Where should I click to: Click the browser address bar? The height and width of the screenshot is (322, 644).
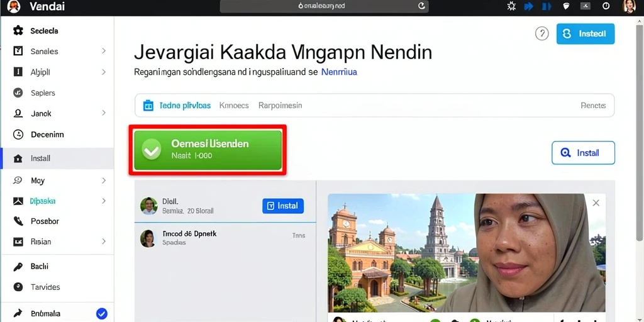tap(324, 6)
